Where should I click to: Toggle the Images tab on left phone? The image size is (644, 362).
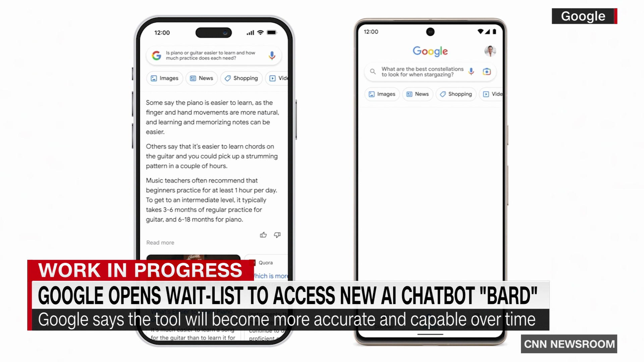(164, 78)
